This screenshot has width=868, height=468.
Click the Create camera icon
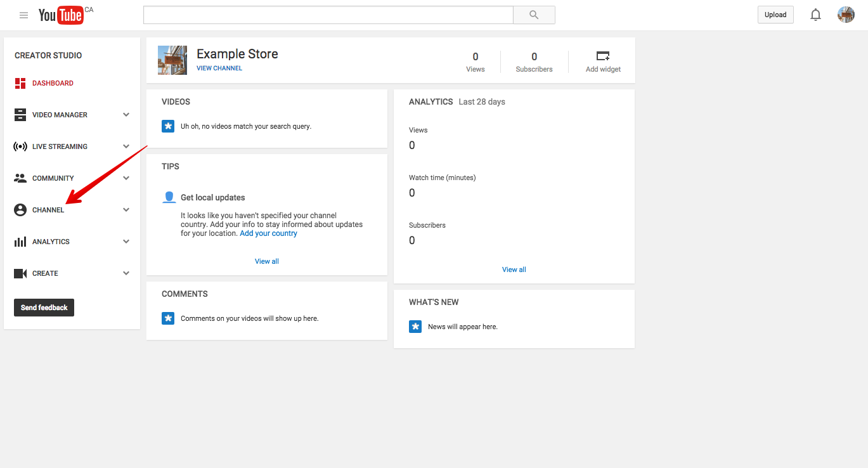point(20,273)
